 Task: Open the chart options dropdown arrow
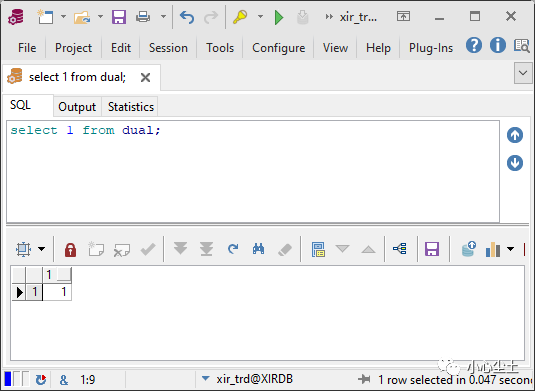(x=510, y=249)
